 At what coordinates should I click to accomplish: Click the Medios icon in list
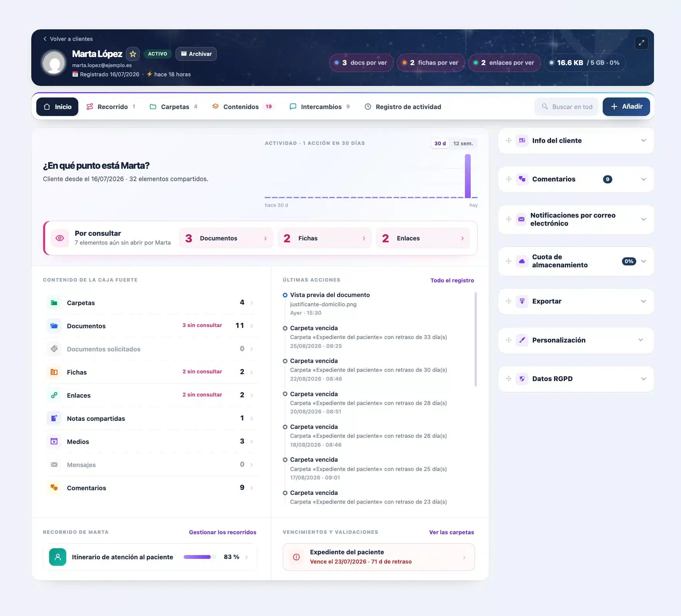[x=54, y=442]
